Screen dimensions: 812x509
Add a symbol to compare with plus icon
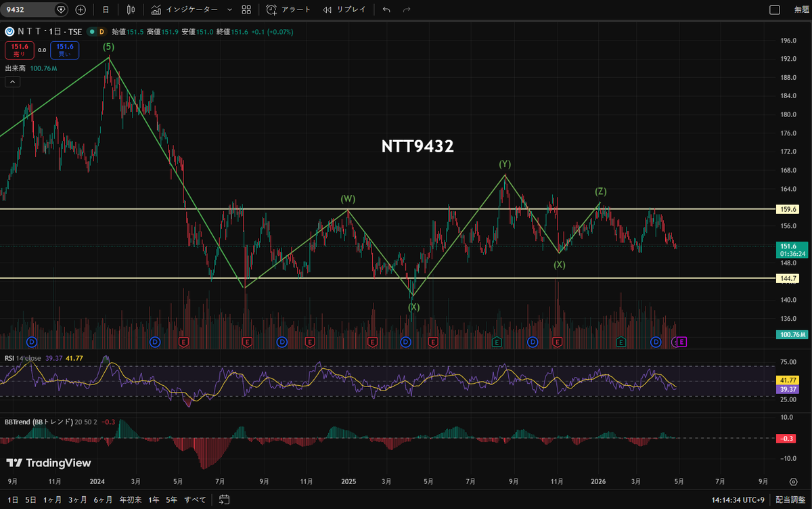81,9
